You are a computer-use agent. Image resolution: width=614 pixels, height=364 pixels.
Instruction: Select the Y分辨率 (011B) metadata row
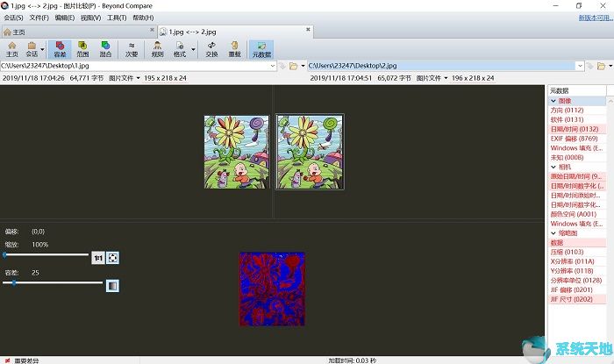(x=577, y=271)
